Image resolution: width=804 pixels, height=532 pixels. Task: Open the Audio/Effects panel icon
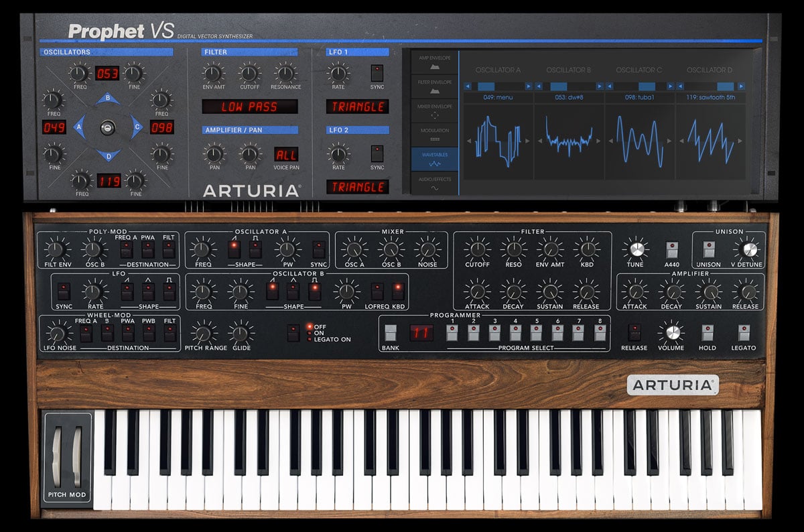pos(435,184)
